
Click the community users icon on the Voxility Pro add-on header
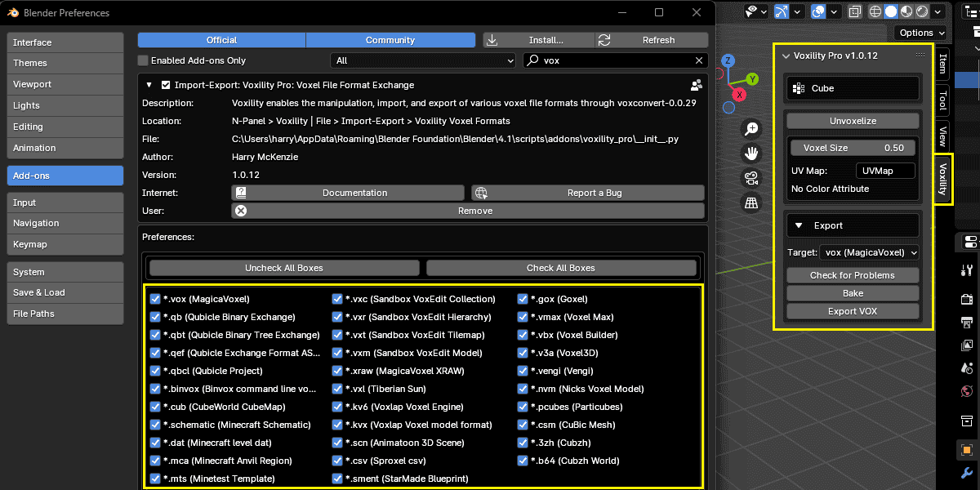click(x=697, y=85)
